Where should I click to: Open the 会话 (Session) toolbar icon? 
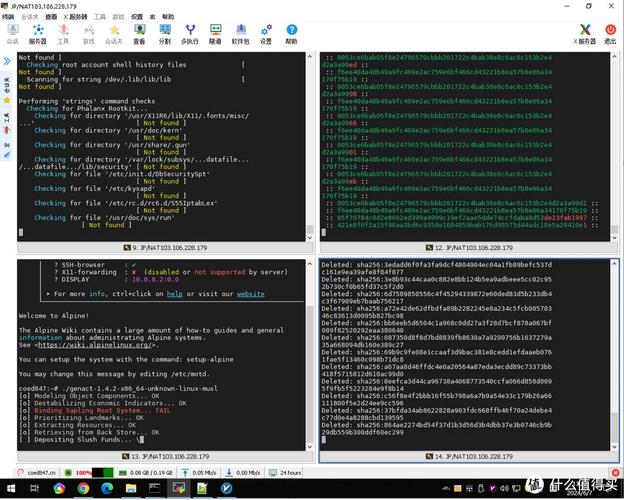point(13,34)
